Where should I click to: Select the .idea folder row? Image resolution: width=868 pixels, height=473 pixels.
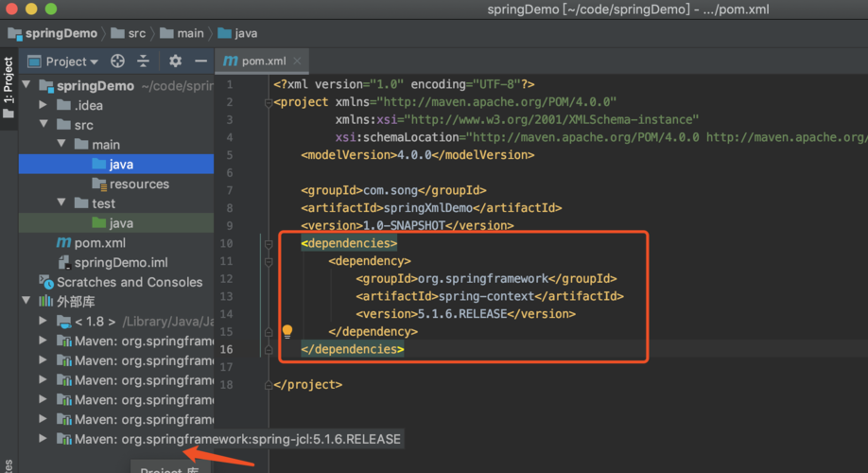click(116, 105)
